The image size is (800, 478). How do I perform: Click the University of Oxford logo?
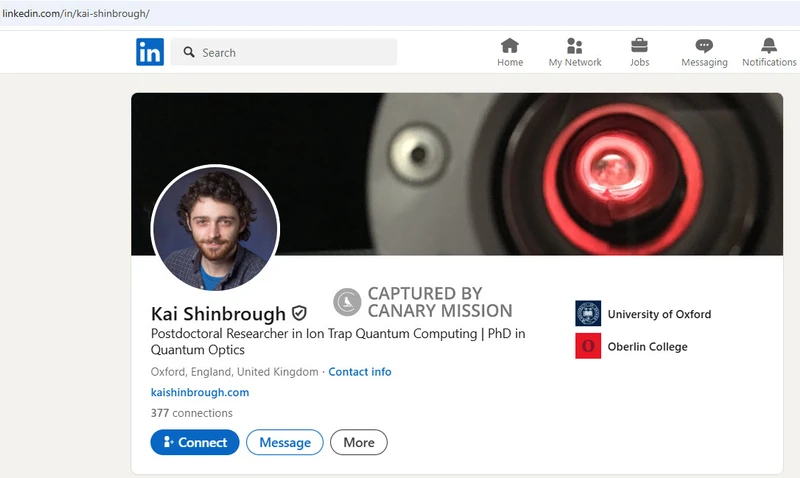pos(588,313)
